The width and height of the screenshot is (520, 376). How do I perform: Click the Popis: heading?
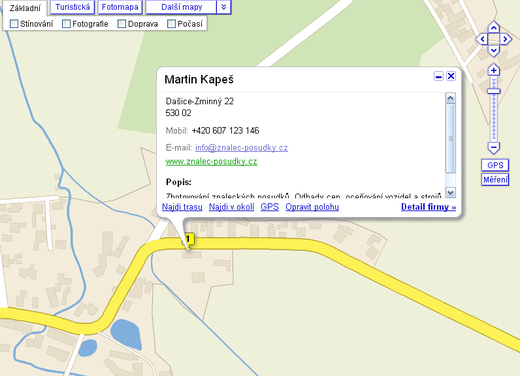(179, 182)
